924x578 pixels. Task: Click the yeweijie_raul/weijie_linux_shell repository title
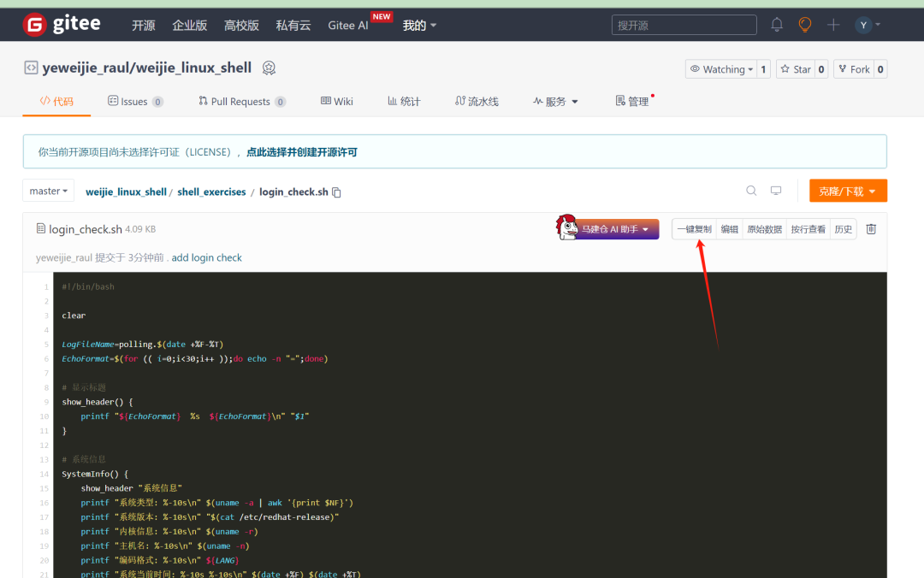(x=147, y=68)
